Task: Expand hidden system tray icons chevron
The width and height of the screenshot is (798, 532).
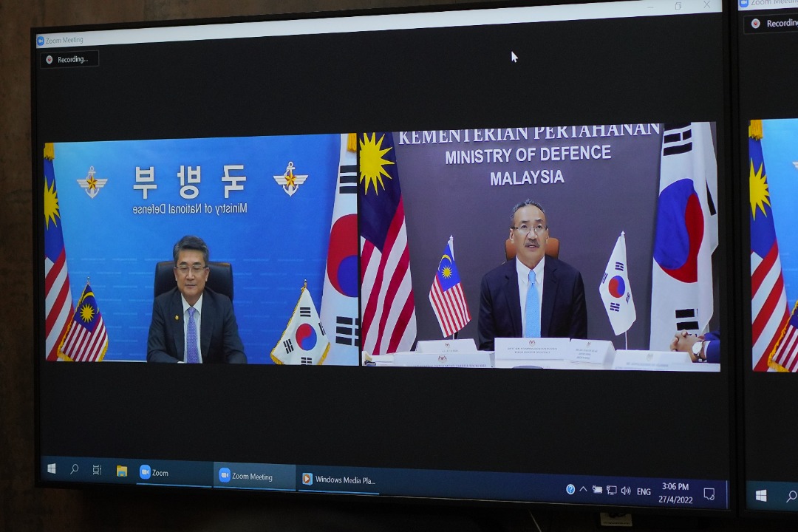Action: click(x=583, y=489)
